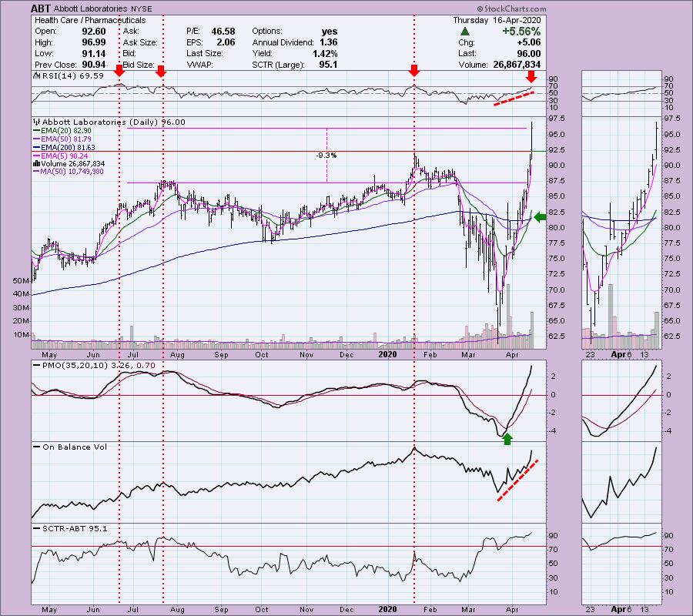
Task: Click the P/E value 46.58
Action: [x=223, y=32]
